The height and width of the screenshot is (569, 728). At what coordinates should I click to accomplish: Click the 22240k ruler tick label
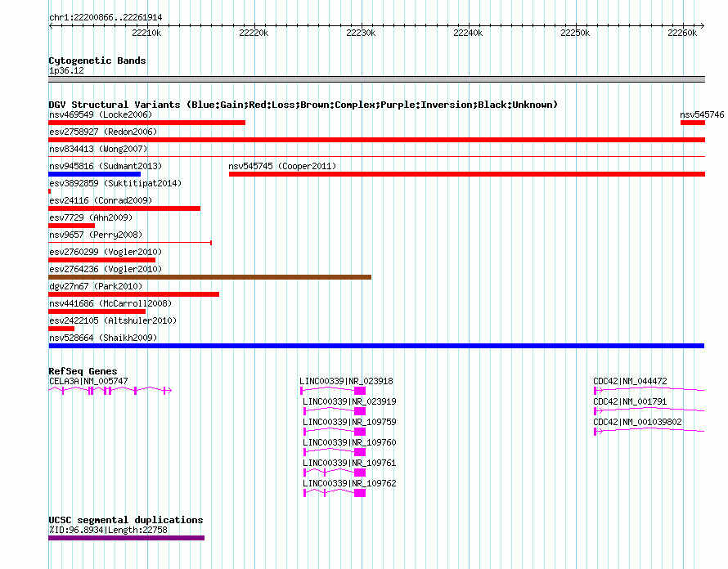[468, 33]
